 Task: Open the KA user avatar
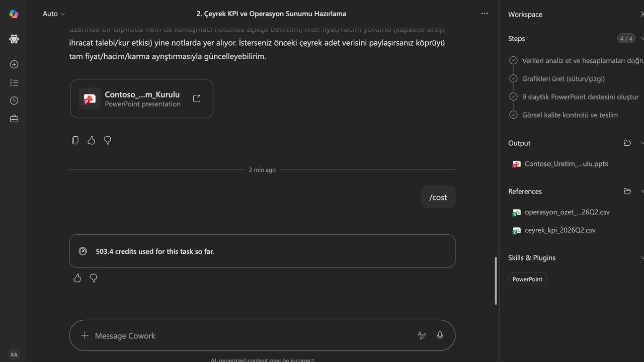click(14, 354)
